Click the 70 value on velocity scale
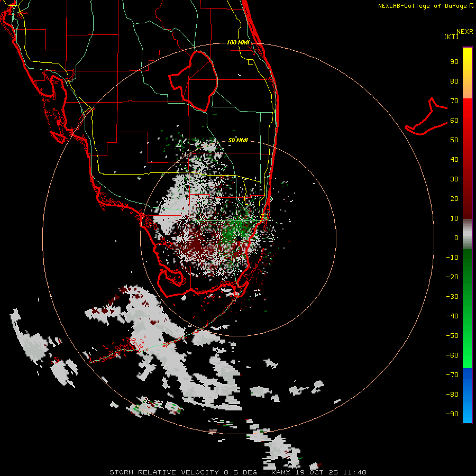476x476 pixels. coord(454,101)
